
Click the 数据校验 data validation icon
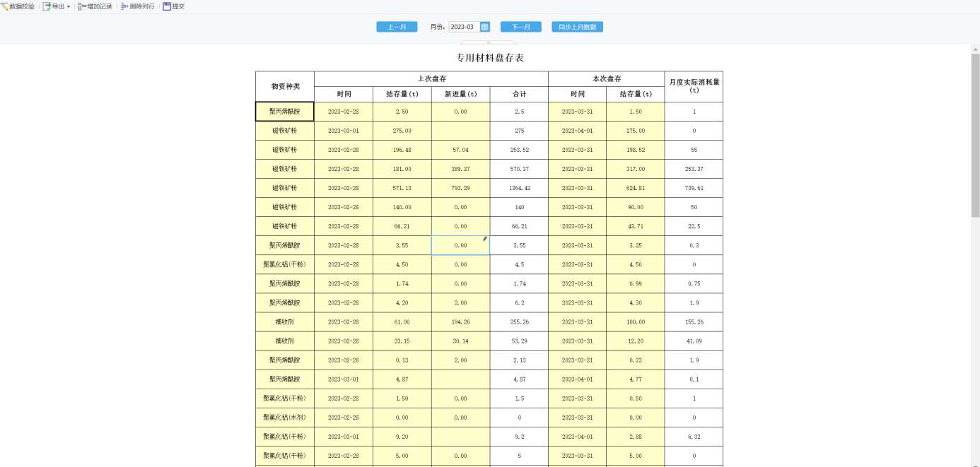4,6
